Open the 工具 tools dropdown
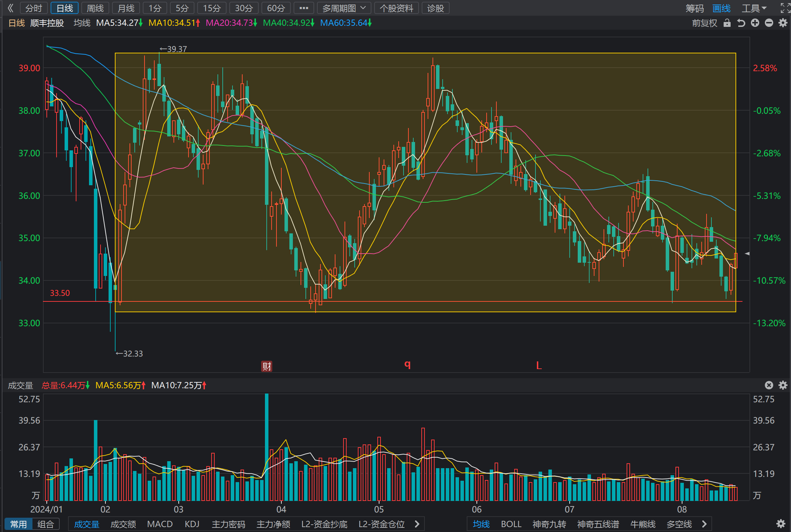This screenshot has height=532, width=791. pyautogui.click(x=754, y=8)
